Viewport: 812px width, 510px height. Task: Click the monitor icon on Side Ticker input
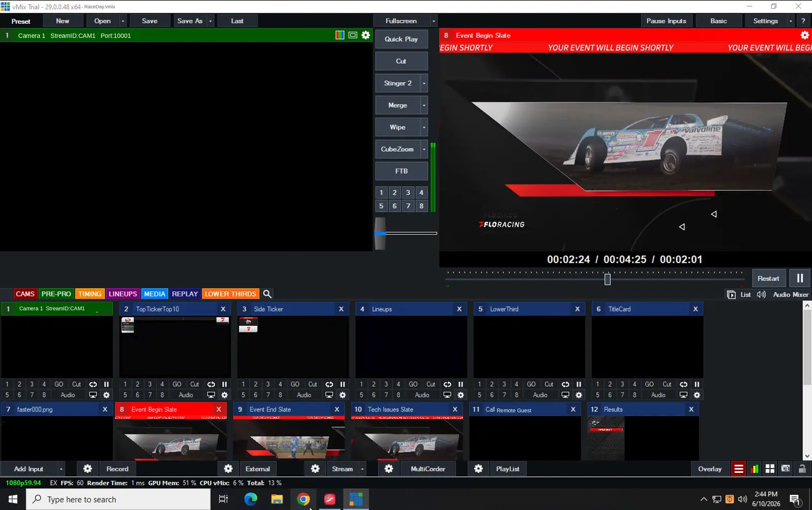tap(329, 395)
